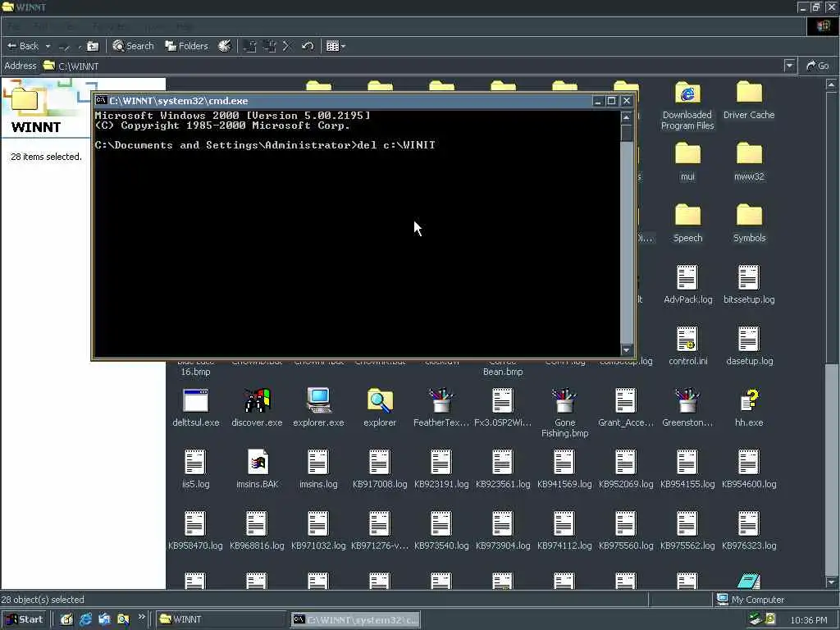Image resolution: width=840 pixels, height=630 pixels.
Task: Open the History pane icon
Action: pos(225,46)
